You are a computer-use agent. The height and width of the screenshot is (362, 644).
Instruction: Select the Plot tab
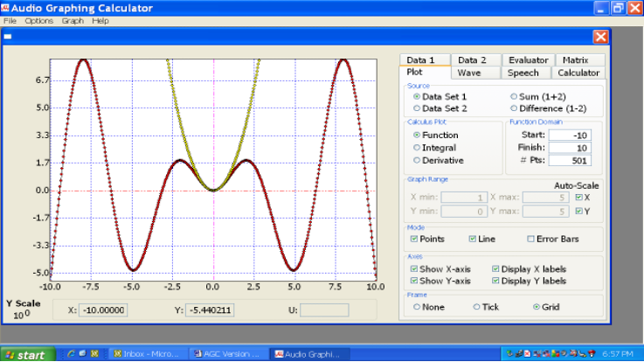425,73
